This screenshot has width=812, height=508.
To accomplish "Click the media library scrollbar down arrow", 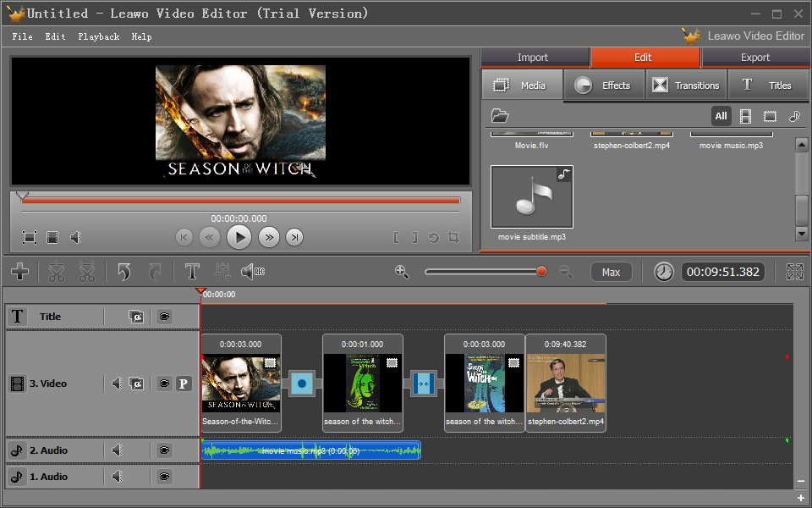I will click(x=802, y=234).
